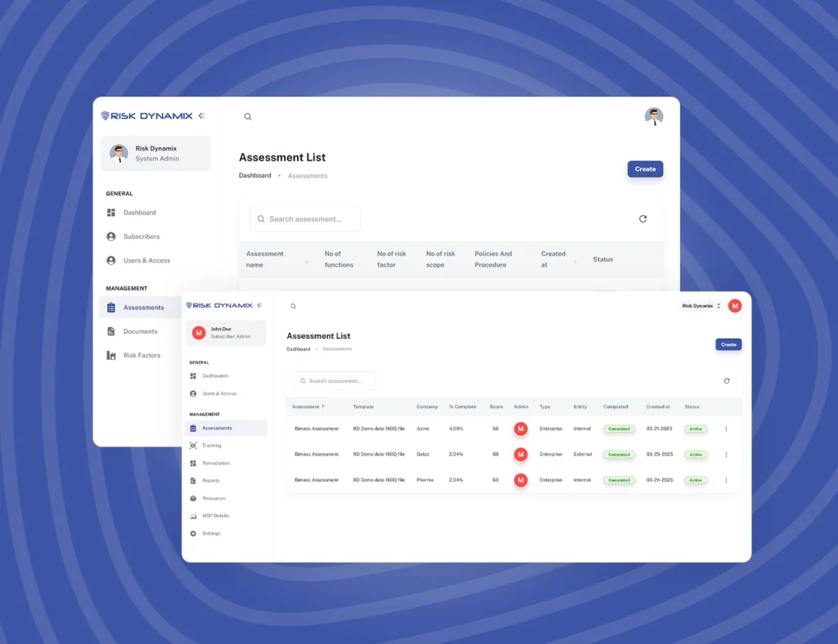Viewport: 838px width, 644px height.
Task: Collapse the sidebar in the System Admin window
Action: click(x=201, y=116)
